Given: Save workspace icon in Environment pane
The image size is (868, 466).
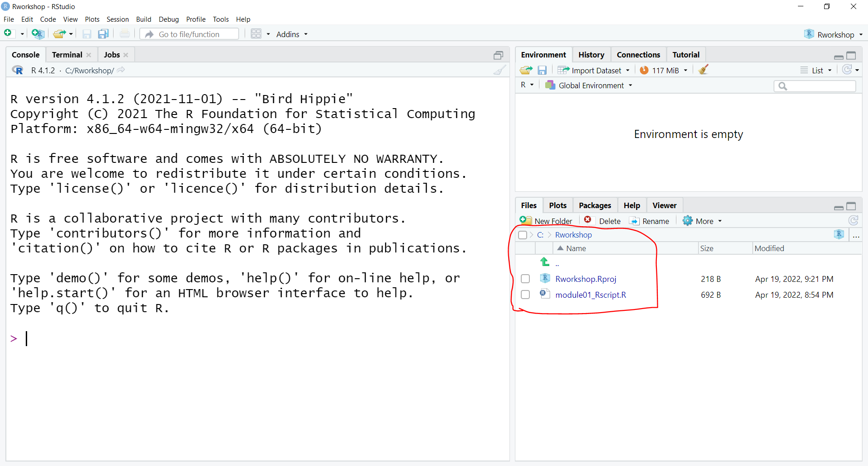Looking at the screenshot, I should pos(542,70).
